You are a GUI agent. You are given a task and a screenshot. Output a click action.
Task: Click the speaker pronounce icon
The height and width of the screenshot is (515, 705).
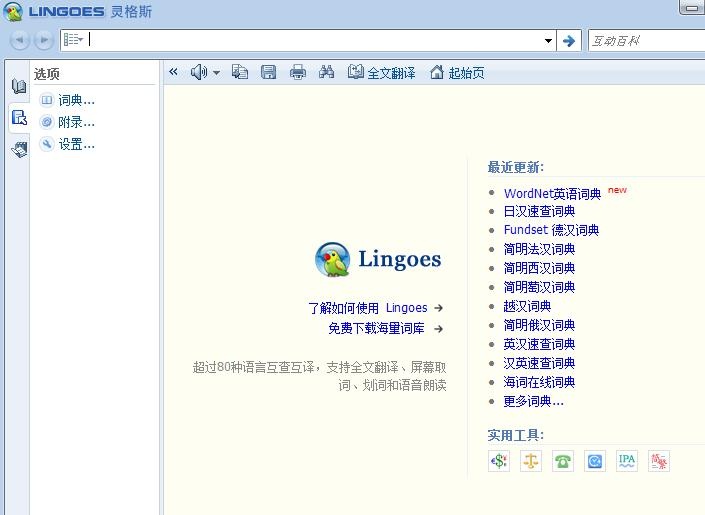pyautogui.click(x=199, y=72)
